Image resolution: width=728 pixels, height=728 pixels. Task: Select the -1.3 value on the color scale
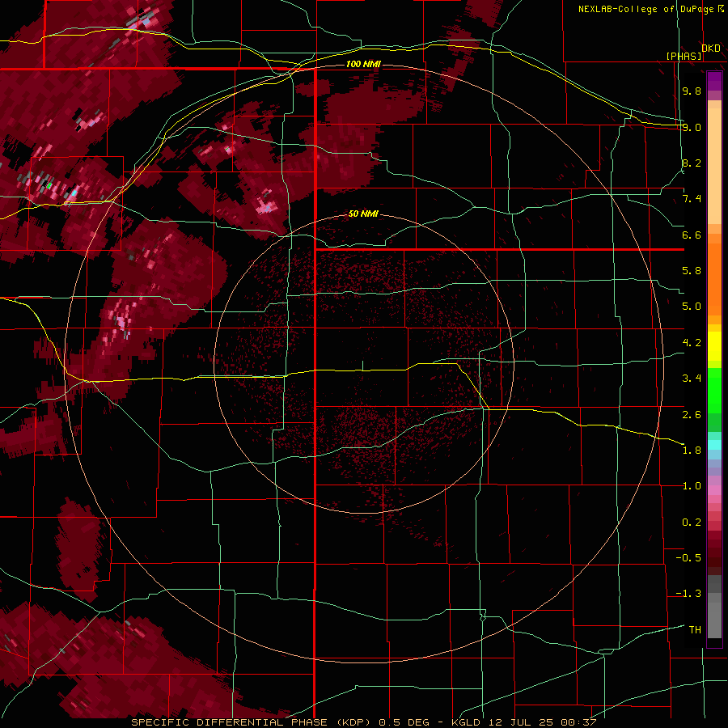688,594
